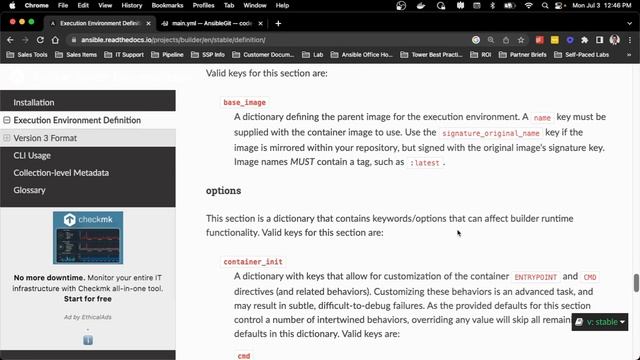Viewport: 640px width, 360px height.
Task: Click the battery status icon
Action: [509, 5]
